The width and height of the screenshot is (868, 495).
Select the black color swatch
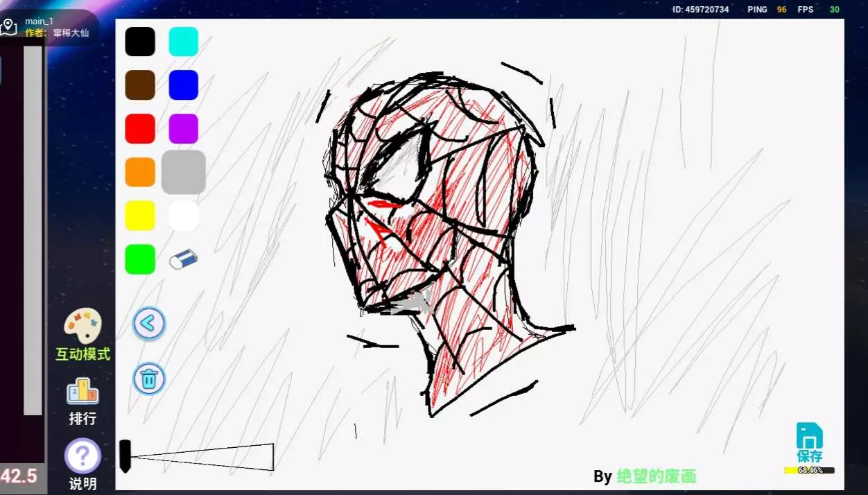pos(140,42)
